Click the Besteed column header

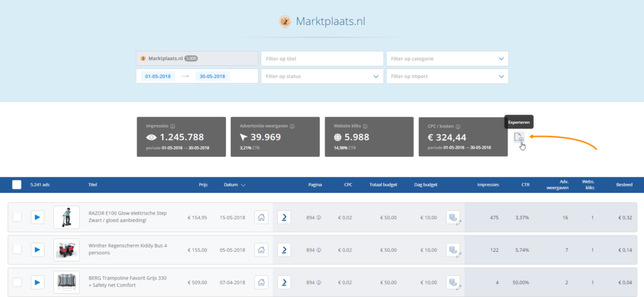pyautogui.click(x=624, y=185)
